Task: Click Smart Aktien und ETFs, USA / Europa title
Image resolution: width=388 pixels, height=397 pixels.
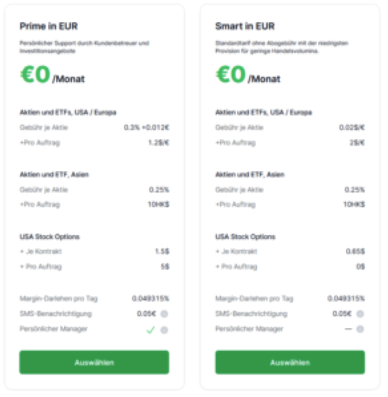Action: click(x=264, y=112)
